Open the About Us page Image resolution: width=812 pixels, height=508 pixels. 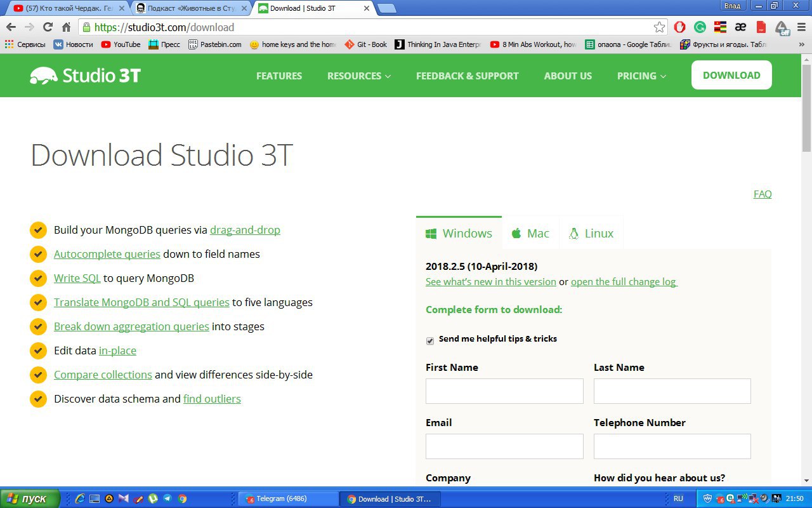point(568,76)
